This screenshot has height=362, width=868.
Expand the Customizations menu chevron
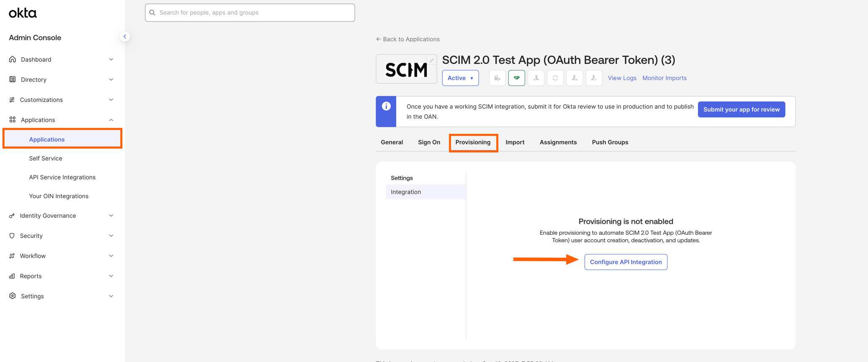[x=111, y=100]
